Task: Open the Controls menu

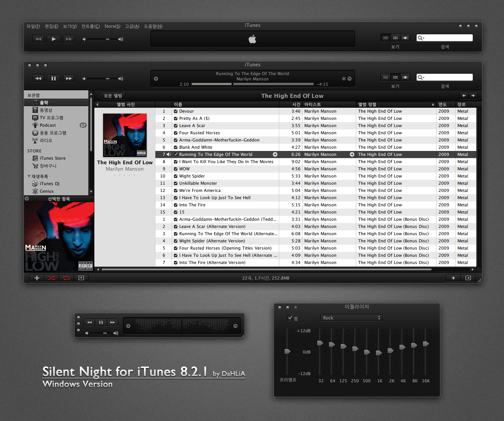Action: point(91,26)
